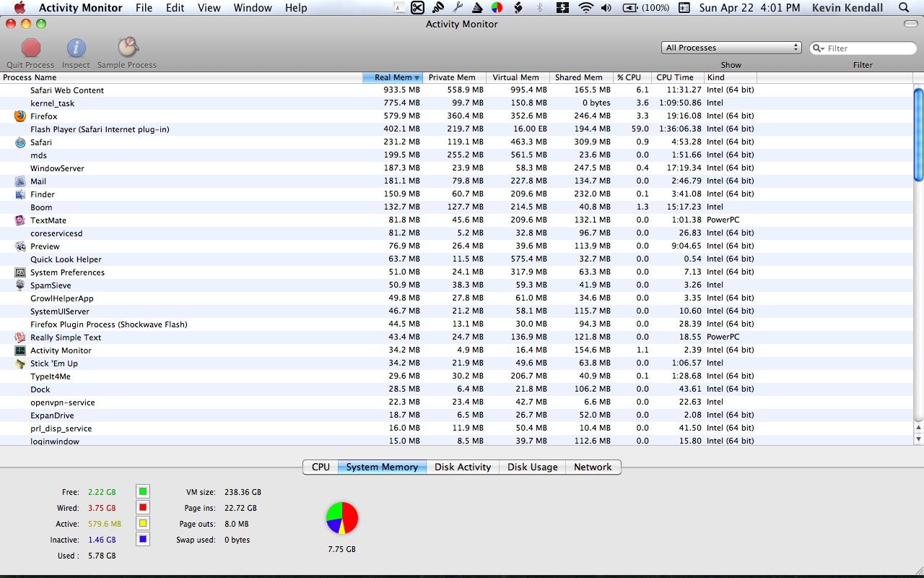Sort by the Kind column header
Screen dimensions: 924x578
pyautogui.click(x=730, y=78)
